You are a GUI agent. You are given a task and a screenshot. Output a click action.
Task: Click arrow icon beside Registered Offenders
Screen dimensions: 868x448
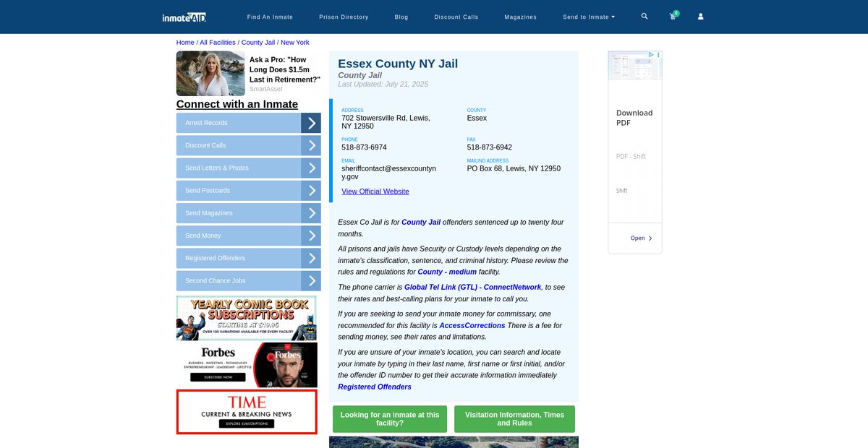point(311,258)
